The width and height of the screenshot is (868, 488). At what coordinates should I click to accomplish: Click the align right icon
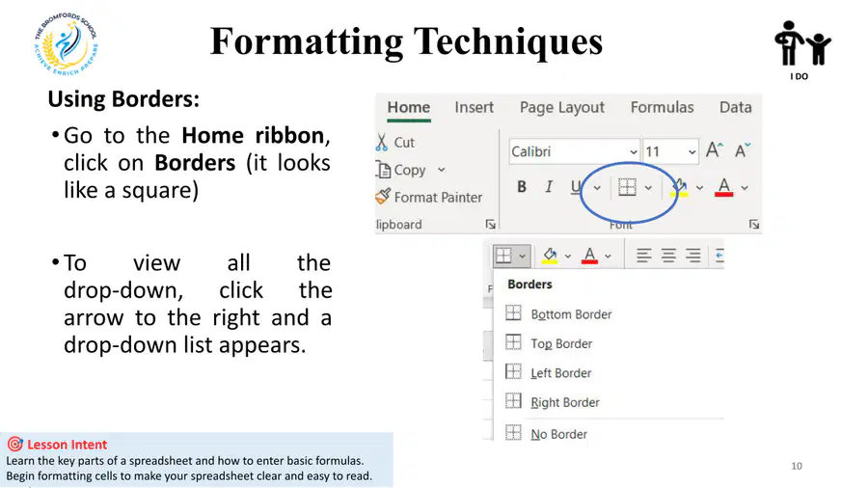click(x=693, y=255)
